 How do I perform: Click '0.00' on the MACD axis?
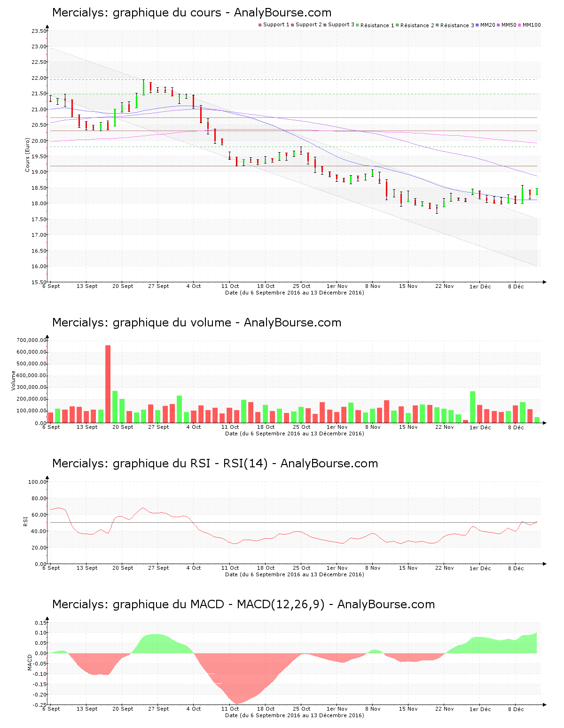click(x=41, y=653)
